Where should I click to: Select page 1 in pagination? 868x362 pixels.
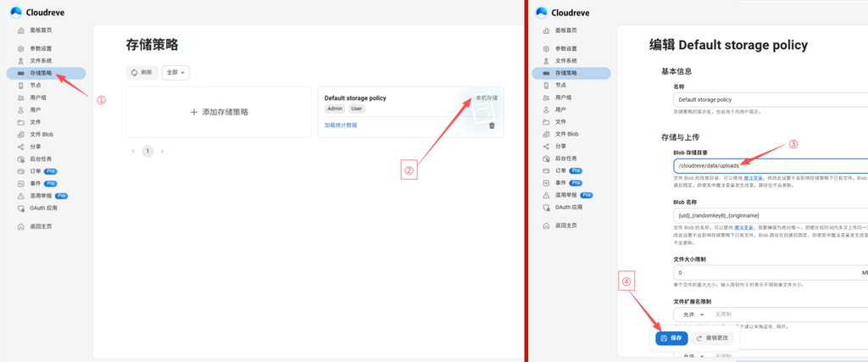point(147,151)
